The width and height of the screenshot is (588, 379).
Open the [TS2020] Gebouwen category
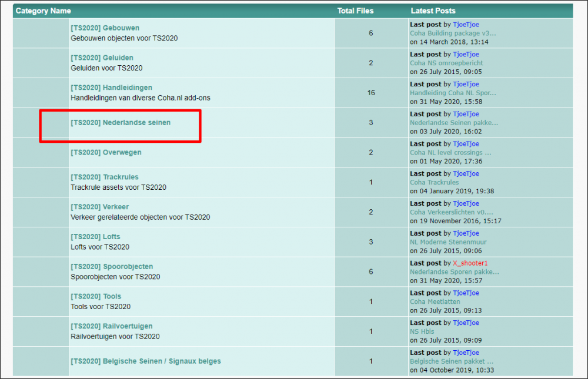tap(105, 28)
